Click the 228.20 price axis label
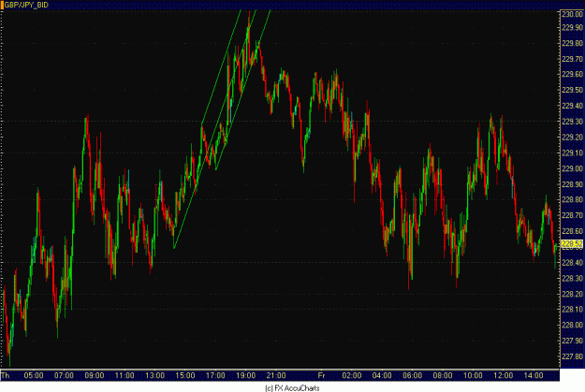 (x=572, y=294)
